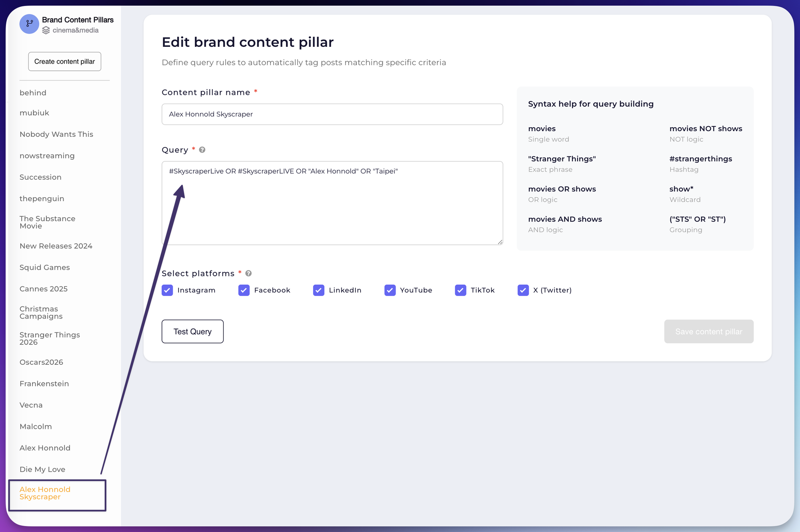
Task: Select the Stranger Things 2026 pillar
Action: [x=50, y=338]
